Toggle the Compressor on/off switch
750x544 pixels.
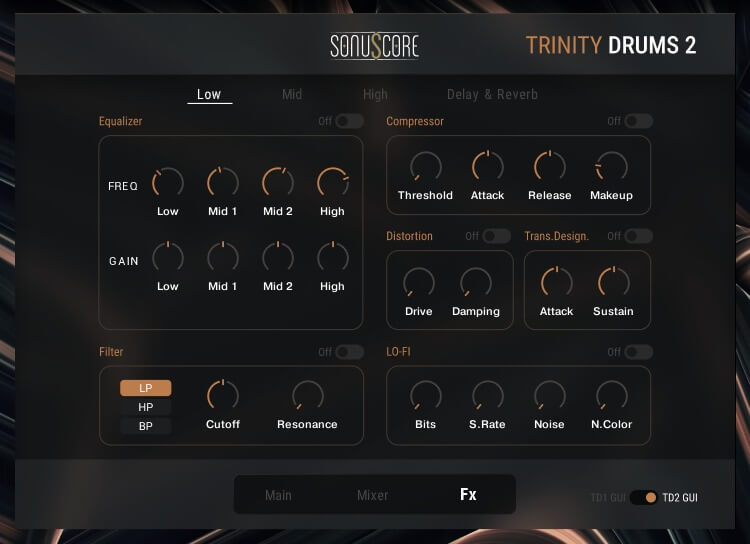pyautogui.click(x=639, y=121)
